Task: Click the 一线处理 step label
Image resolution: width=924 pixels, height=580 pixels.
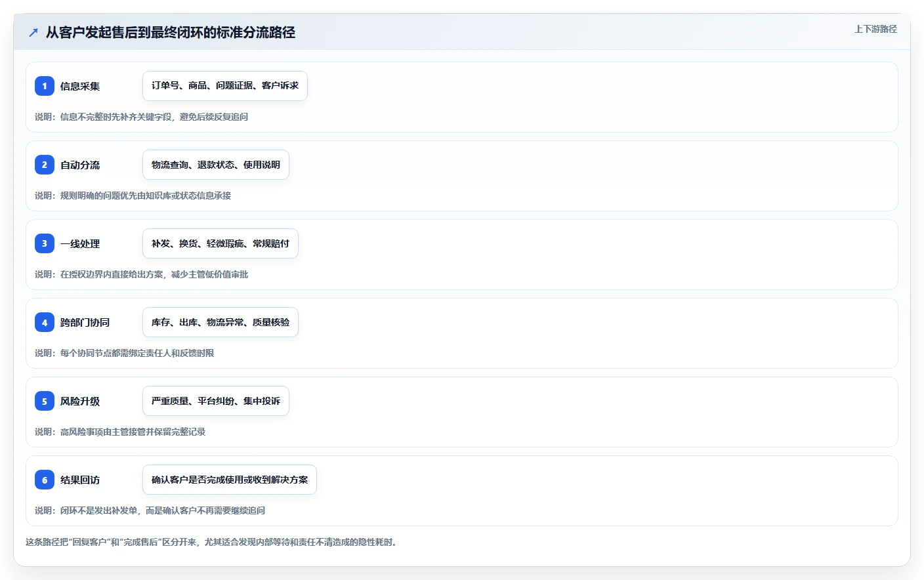Action: click(x=80, y=243)
